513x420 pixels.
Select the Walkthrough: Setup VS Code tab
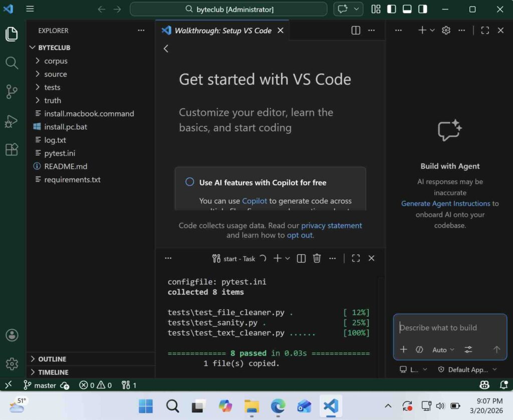point(222,31)
